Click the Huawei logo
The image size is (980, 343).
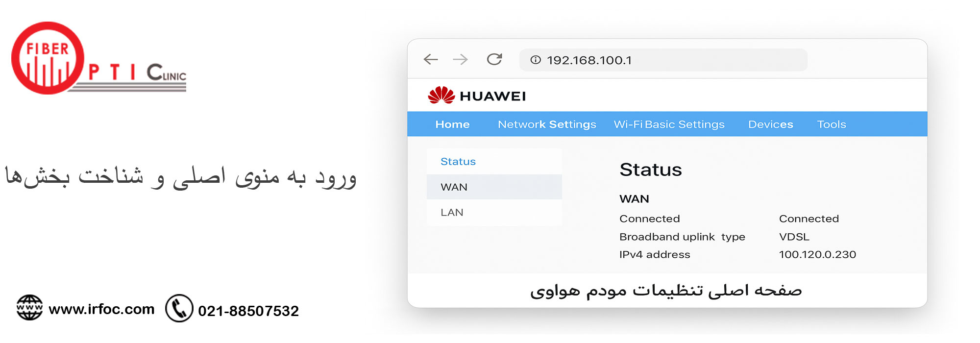[476, 96]
